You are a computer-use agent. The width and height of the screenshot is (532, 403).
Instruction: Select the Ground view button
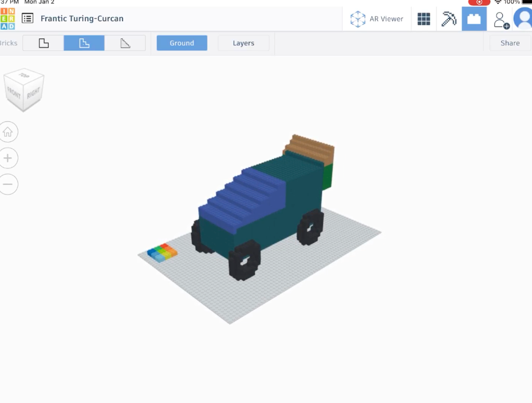point(182,43)
